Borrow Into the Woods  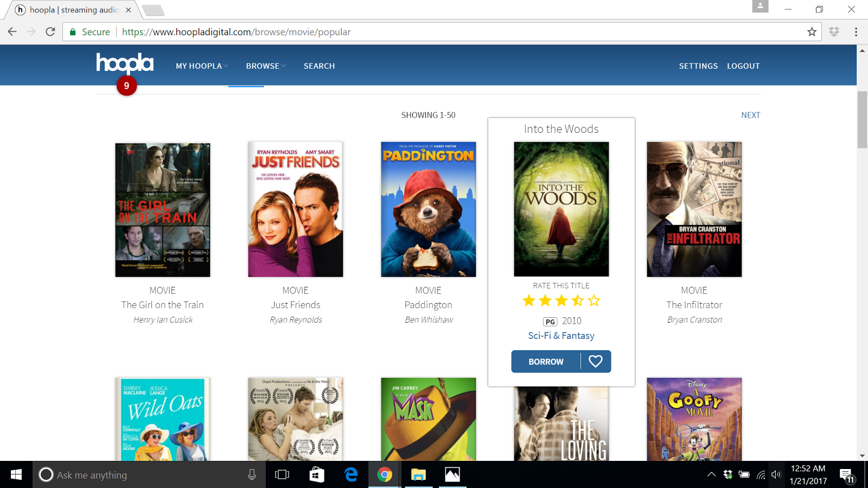pos(546,362)
